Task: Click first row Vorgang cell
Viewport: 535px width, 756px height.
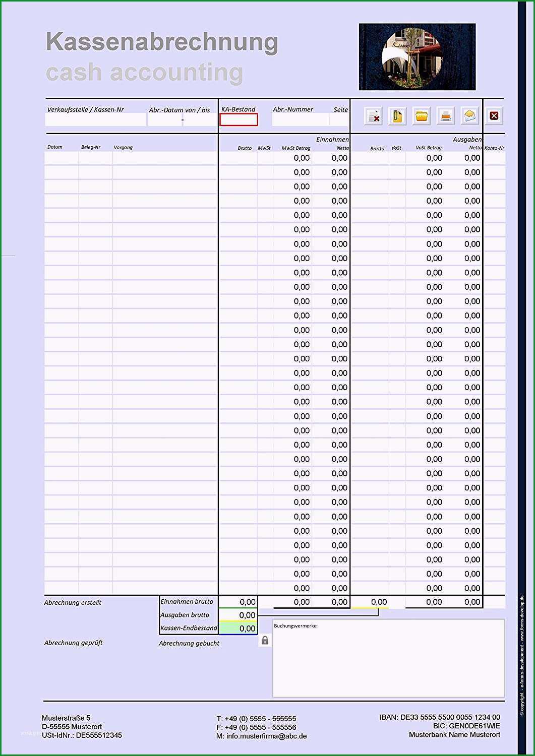Action: coord(165,158)
